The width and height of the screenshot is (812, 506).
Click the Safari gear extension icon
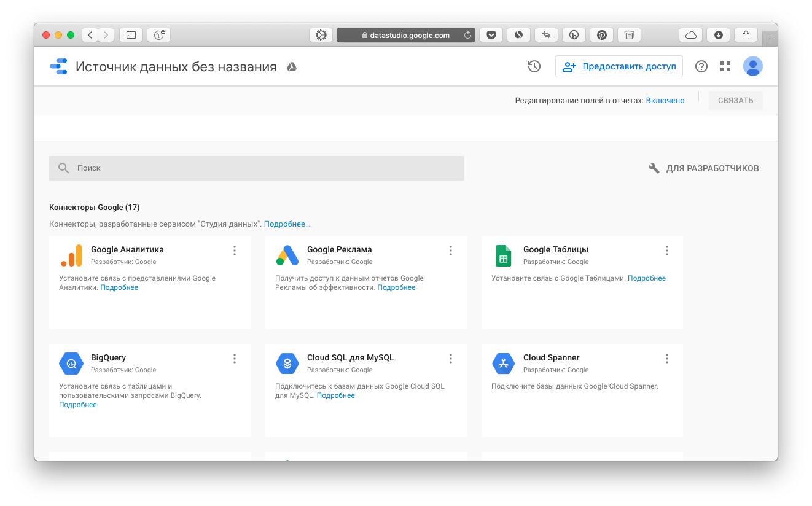321,35
